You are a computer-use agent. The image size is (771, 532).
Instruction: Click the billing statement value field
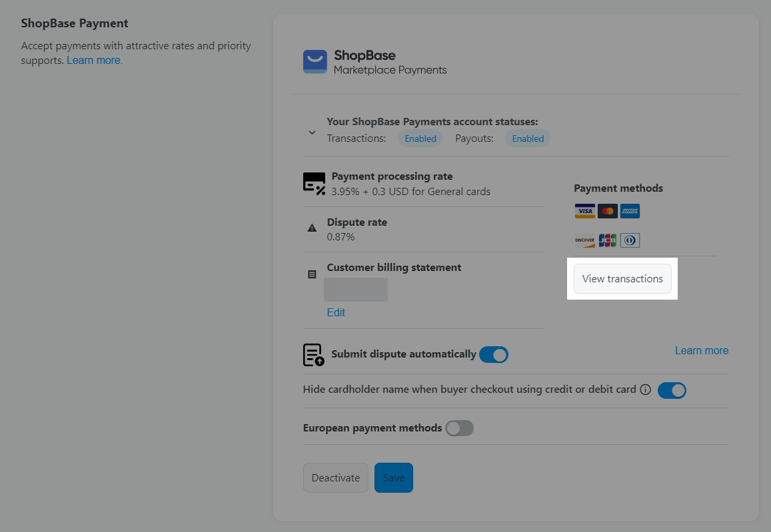click(355, 290)
